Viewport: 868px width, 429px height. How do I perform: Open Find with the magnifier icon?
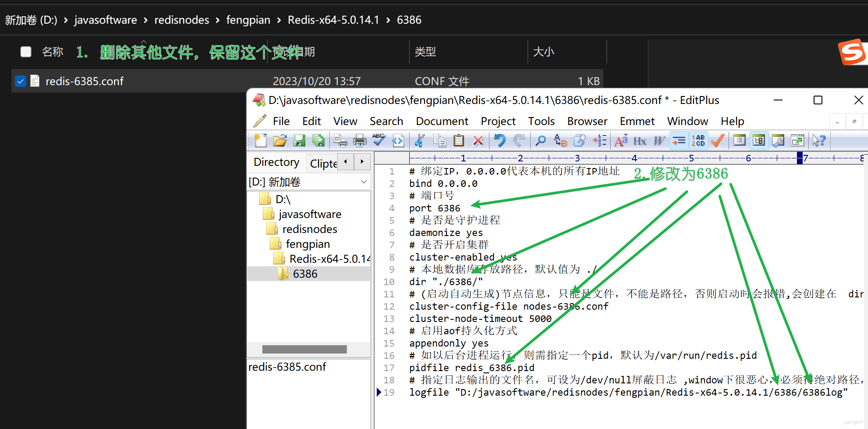(541, 140)
